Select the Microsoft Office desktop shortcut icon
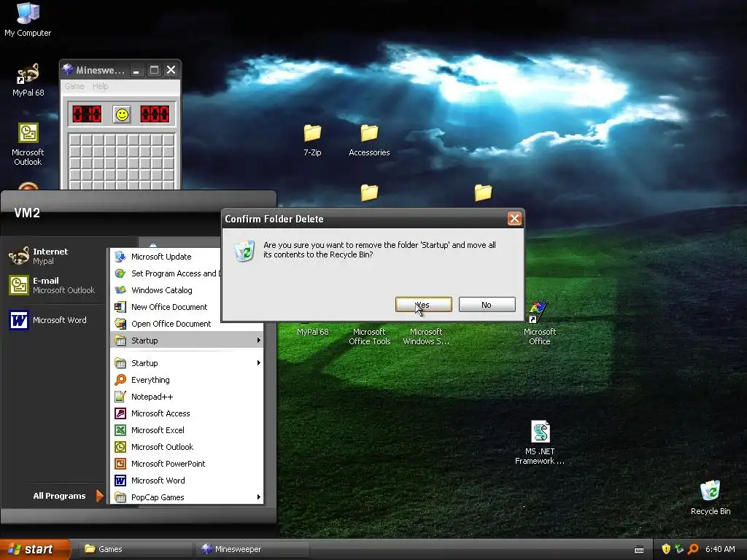Image resolution: width=747 pixels, height=560 pixels. (539, 322)
